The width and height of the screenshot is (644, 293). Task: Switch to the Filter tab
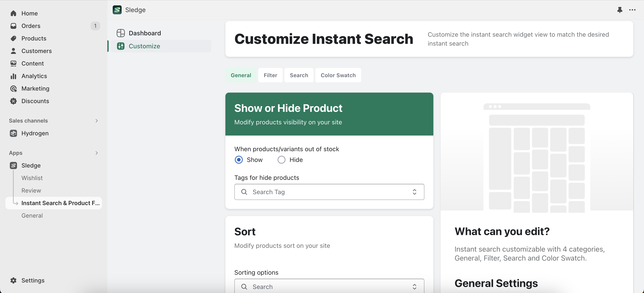point(270,75)
